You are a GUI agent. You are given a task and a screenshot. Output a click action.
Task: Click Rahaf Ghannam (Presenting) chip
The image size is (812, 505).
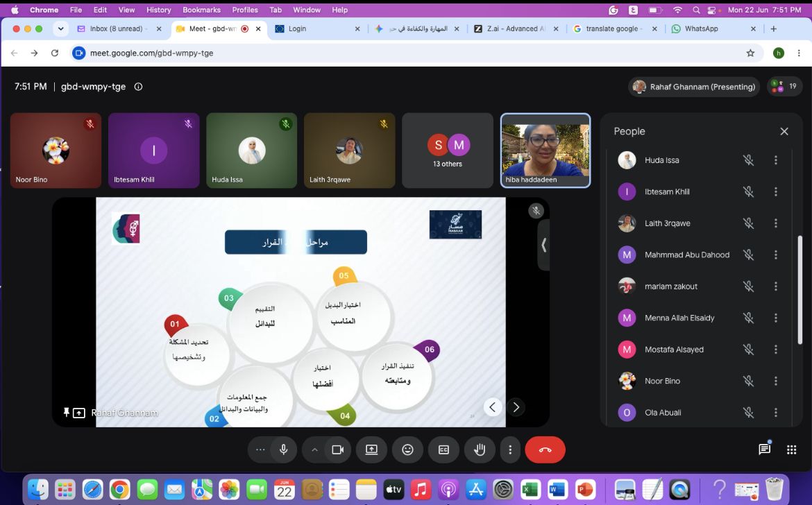click(694, 87)
